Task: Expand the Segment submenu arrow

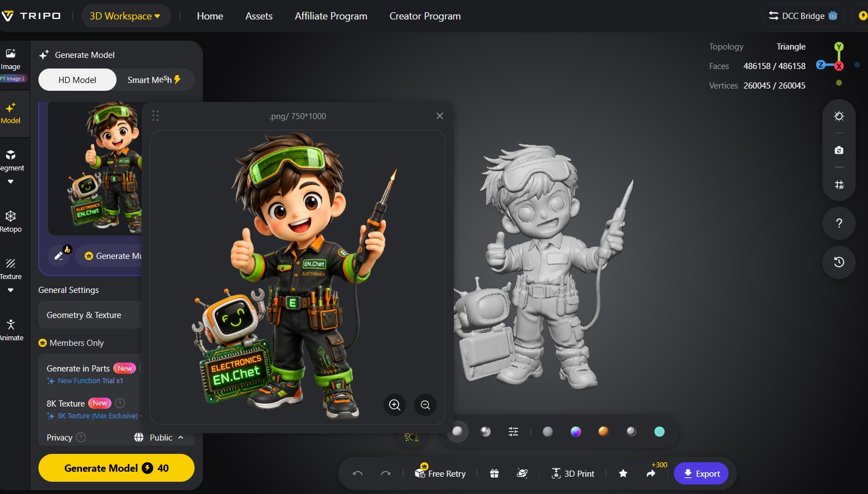Action: pos(11,182)
